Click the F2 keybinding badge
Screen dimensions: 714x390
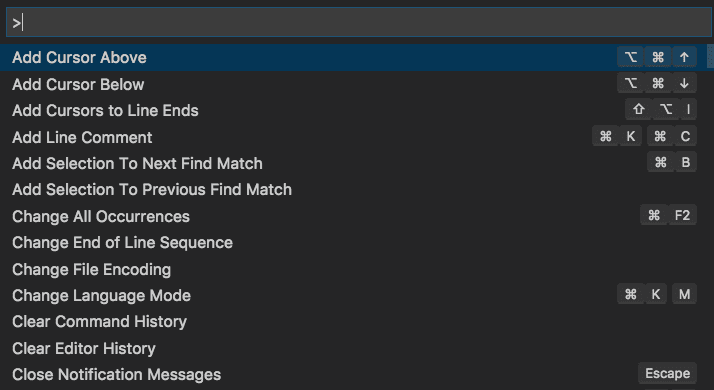[683, 215]
